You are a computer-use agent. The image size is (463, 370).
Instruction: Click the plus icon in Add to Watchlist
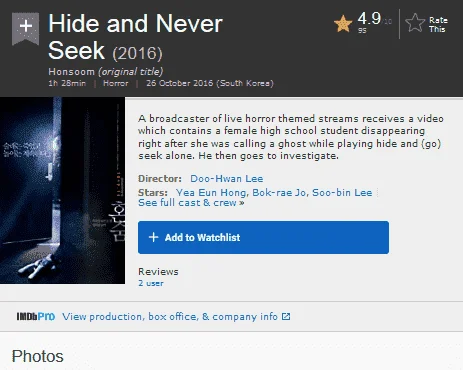(153, 237)
